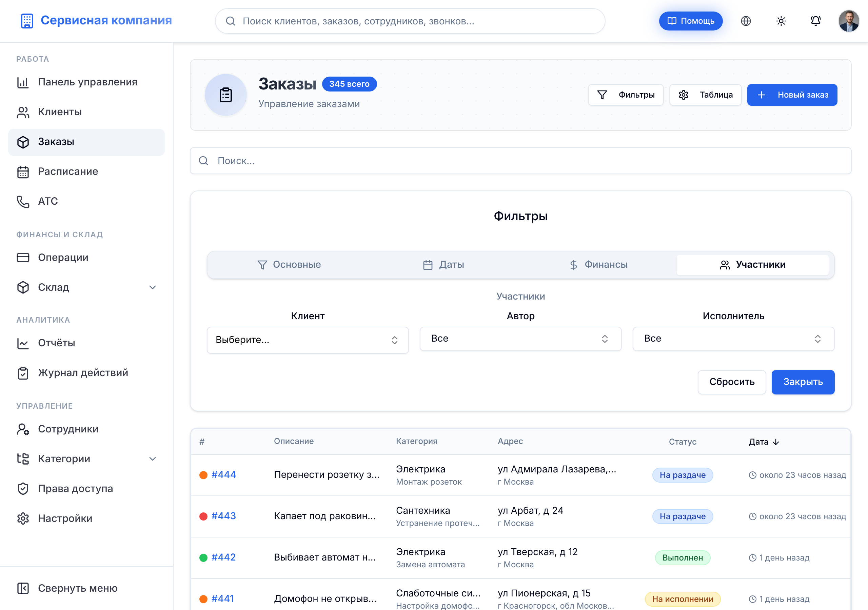The image size is (868, 610).
Task: Open order #444 link
Action: pyautogui.click(x=223, y=475)
